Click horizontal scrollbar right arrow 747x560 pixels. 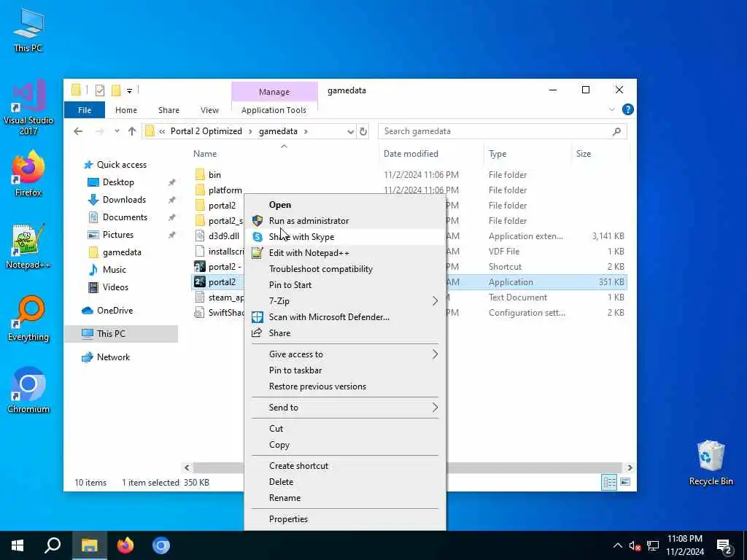point(630,467)
